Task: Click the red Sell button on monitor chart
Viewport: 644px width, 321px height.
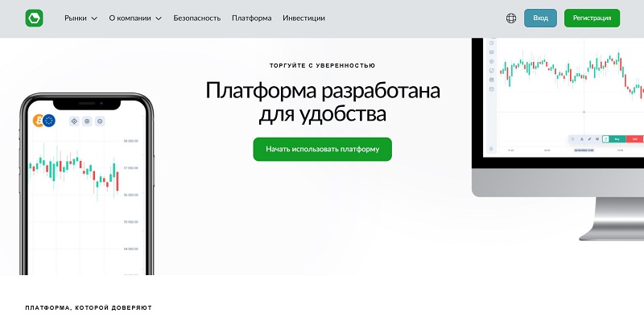Action: 634,139
